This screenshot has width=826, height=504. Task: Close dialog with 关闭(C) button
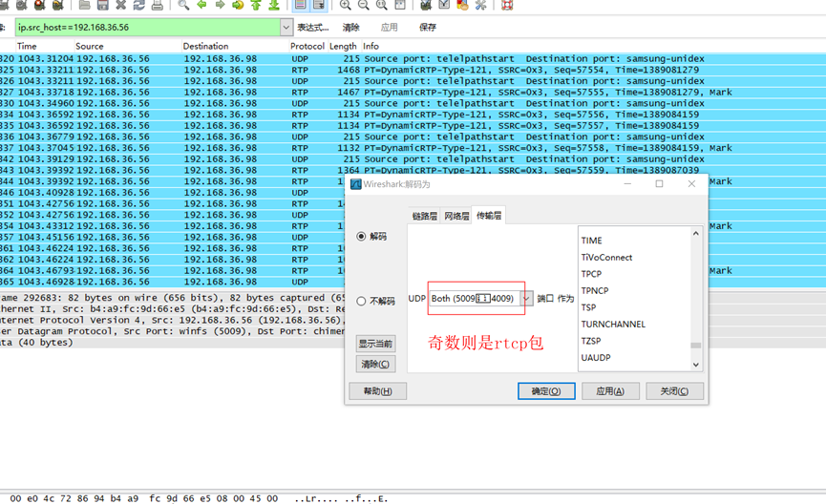point(674,391)
